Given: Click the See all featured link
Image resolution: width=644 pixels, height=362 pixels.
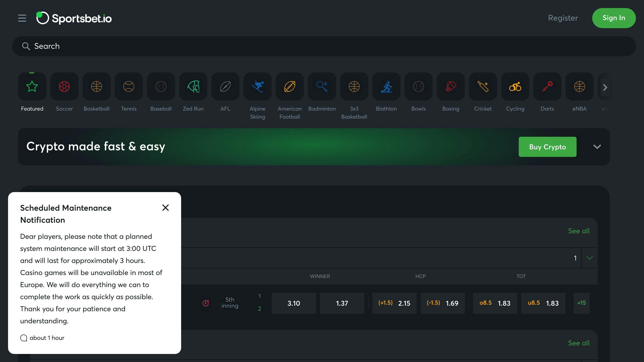Looking at the screenshot, I should click(x=579, y=231).
